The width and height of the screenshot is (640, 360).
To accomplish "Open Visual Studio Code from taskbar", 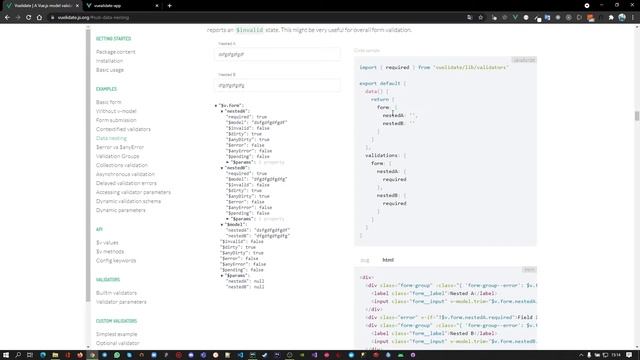I will [x=240, y=355].
